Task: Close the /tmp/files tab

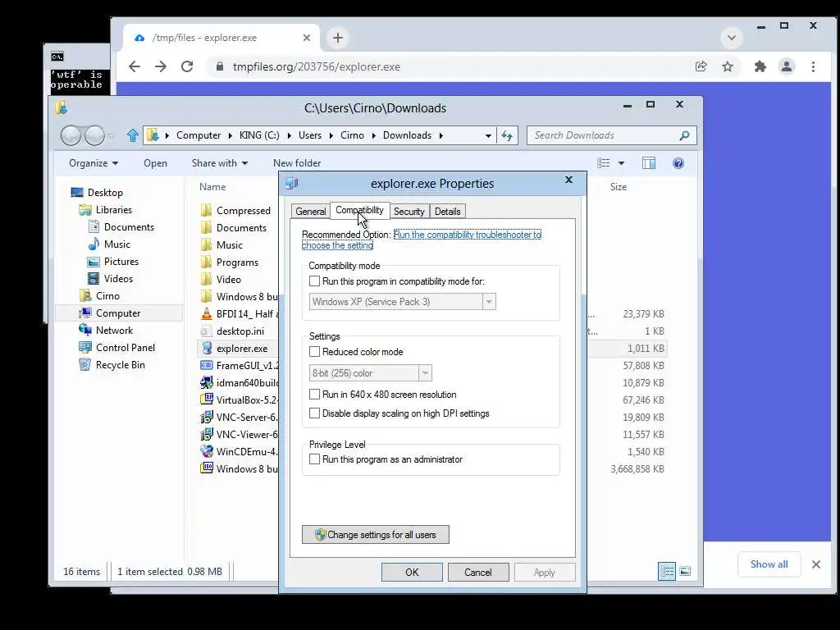Action: (x=307, y=38)
